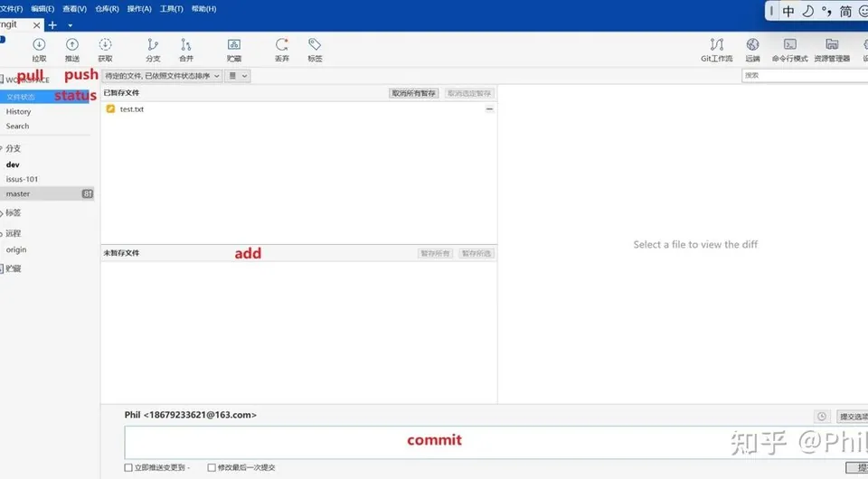The width and height of the screenshot is (868, 479).
Task: Check the 立即推送变更到 checkbox
Action: (128, 467)
